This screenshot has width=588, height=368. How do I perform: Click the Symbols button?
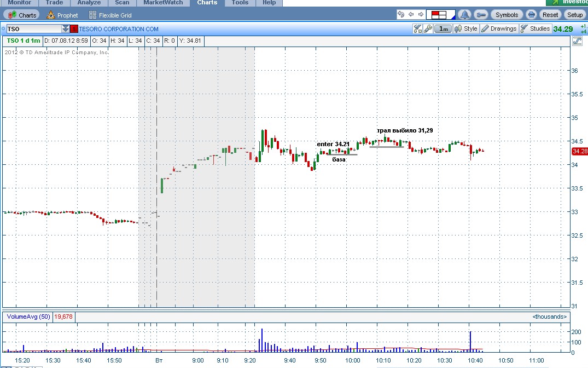pyautogui.click(x=507, y=15)
